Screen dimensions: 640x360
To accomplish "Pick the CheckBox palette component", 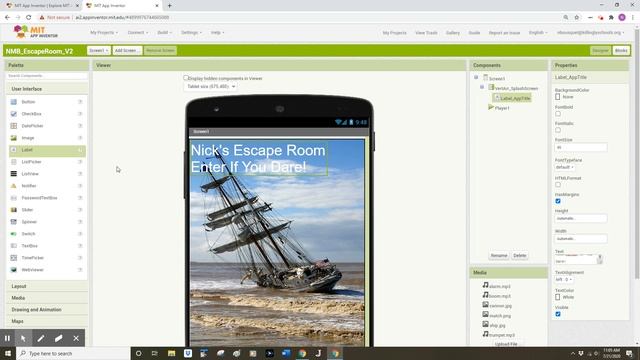I will pos(47,114).
